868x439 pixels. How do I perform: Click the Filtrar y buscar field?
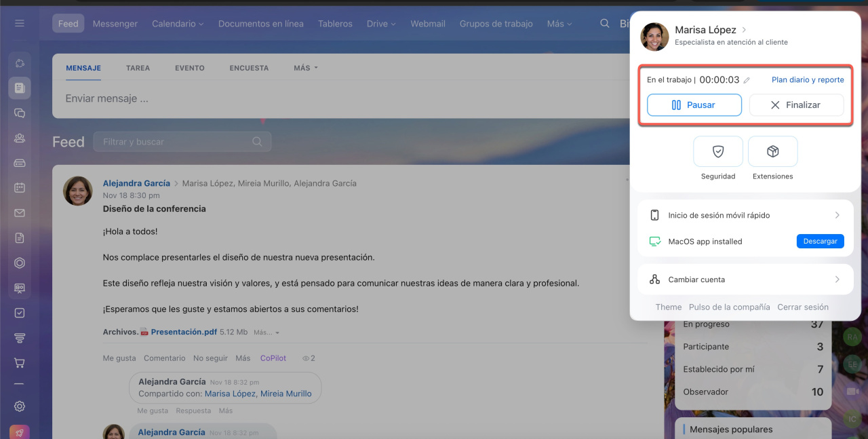[x=176, y=142]
